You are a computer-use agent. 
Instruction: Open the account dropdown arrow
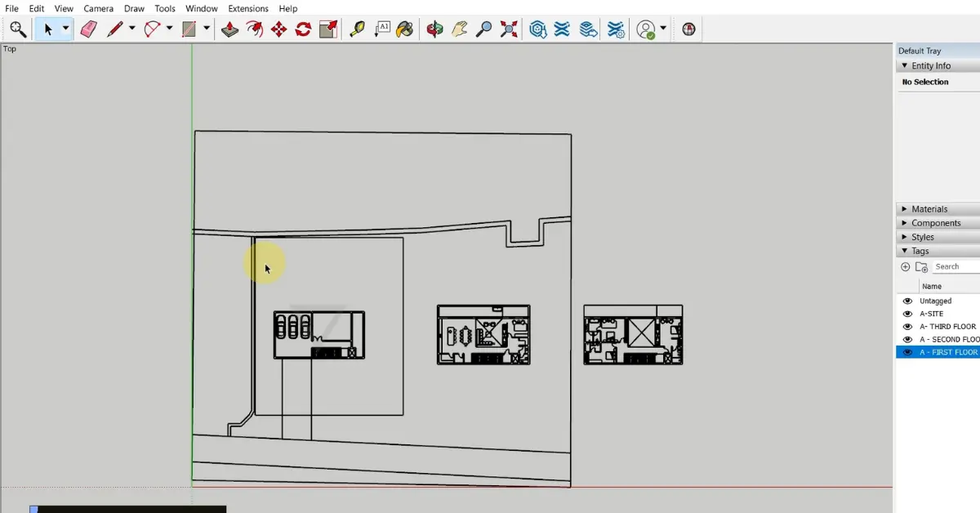point(663,29)
